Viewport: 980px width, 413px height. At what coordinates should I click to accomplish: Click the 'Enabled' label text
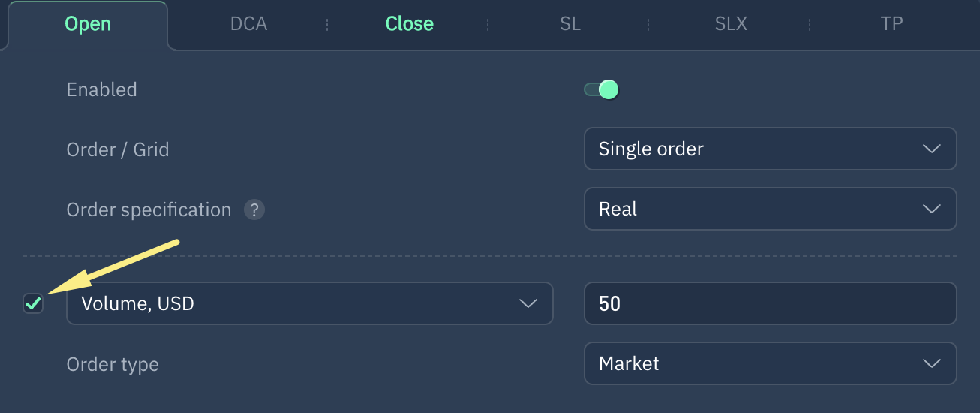[102, 89]
